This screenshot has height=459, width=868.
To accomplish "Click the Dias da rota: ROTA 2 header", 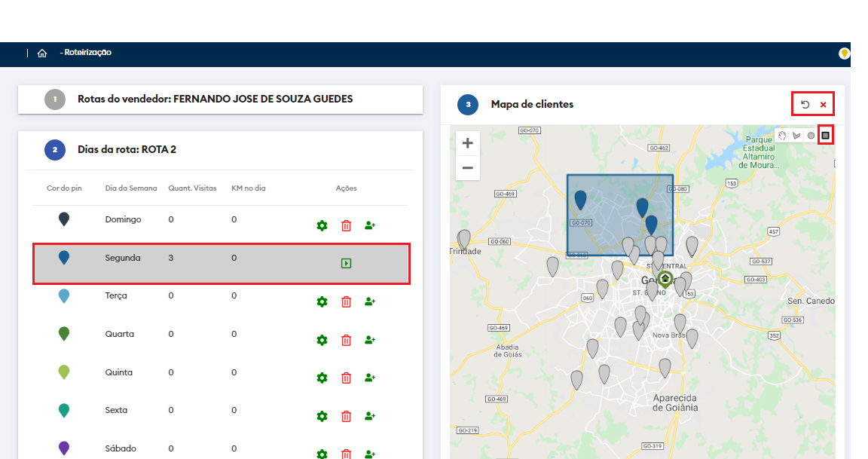I will pos(127,149).
